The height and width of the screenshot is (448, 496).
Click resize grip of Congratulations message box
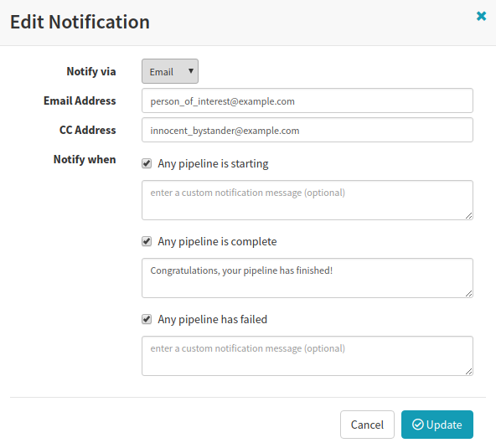pyautogui.click(x=469, y=293)
